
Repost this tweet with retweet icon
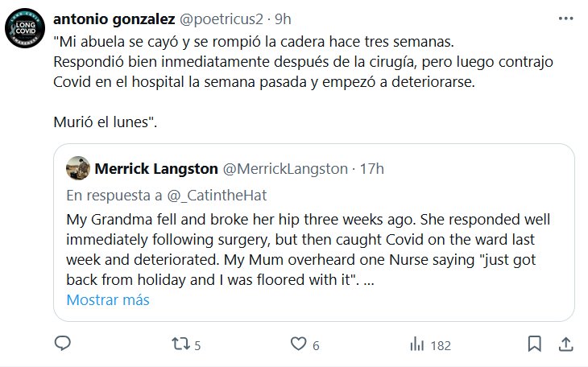coord(179,344)
